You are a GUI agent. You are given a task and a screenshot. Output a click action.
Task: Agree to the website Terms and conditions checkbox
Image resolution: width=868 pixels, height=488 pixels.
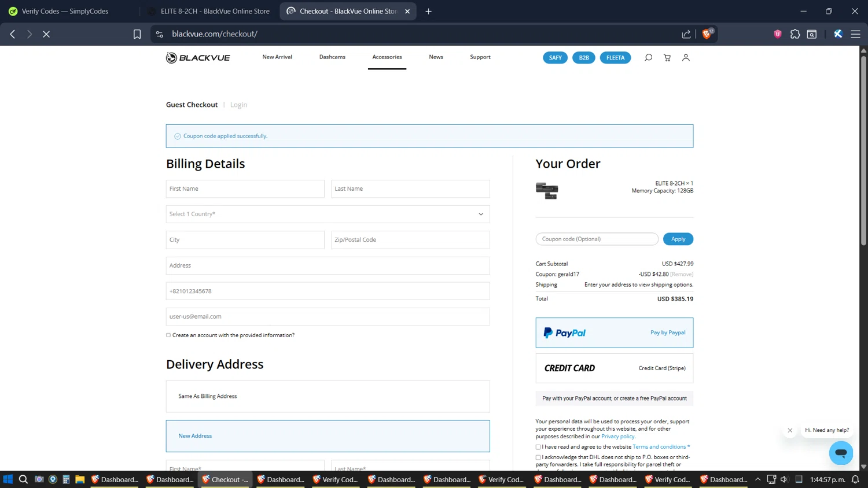[x=538, y=447]
